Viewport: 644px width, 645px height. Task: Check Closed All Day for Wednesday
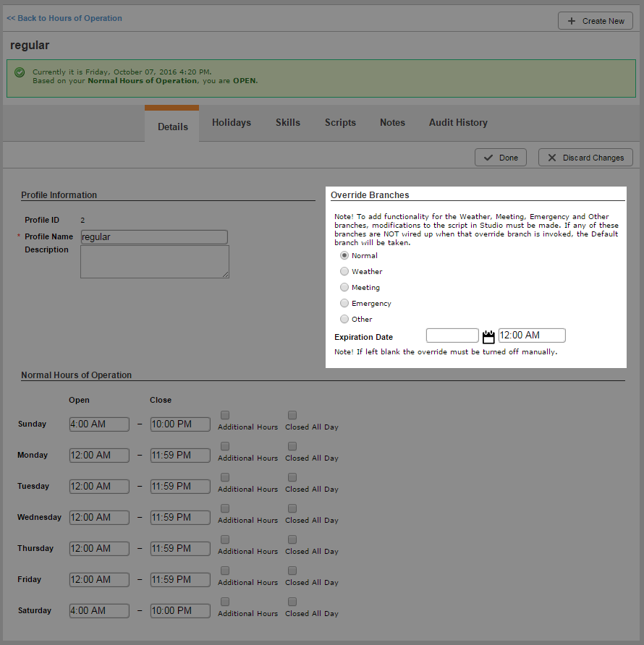click(292, 508)
